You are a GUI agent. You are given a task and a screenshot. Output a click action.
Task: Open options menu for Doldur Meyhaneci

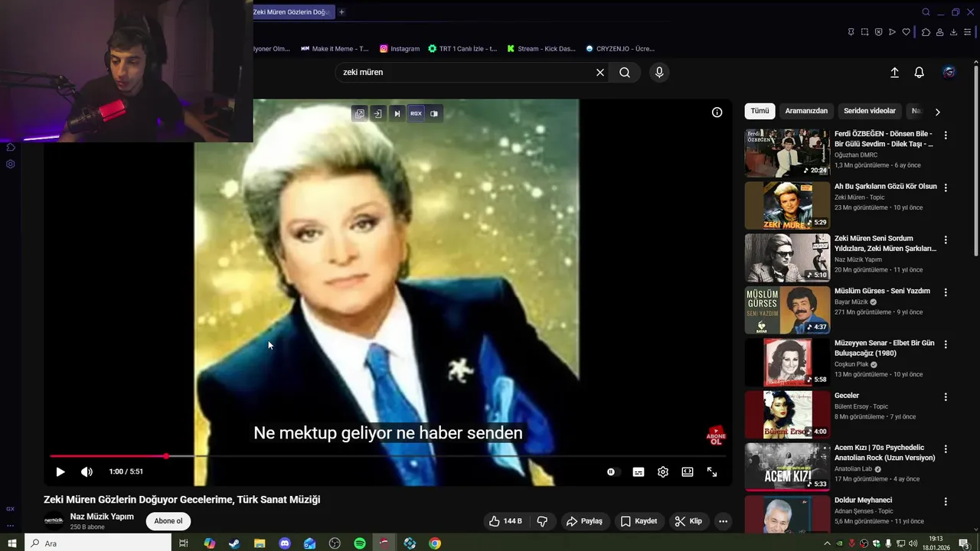946,501
